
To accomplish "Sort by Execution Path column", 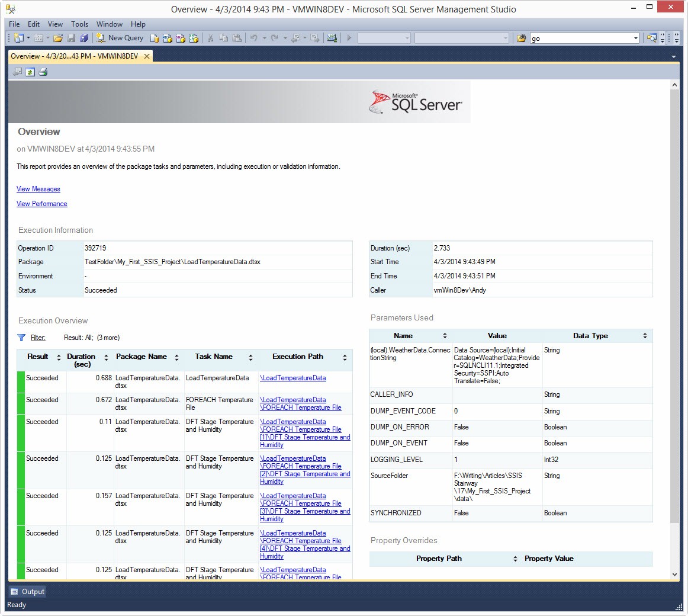I will point(345,358).
